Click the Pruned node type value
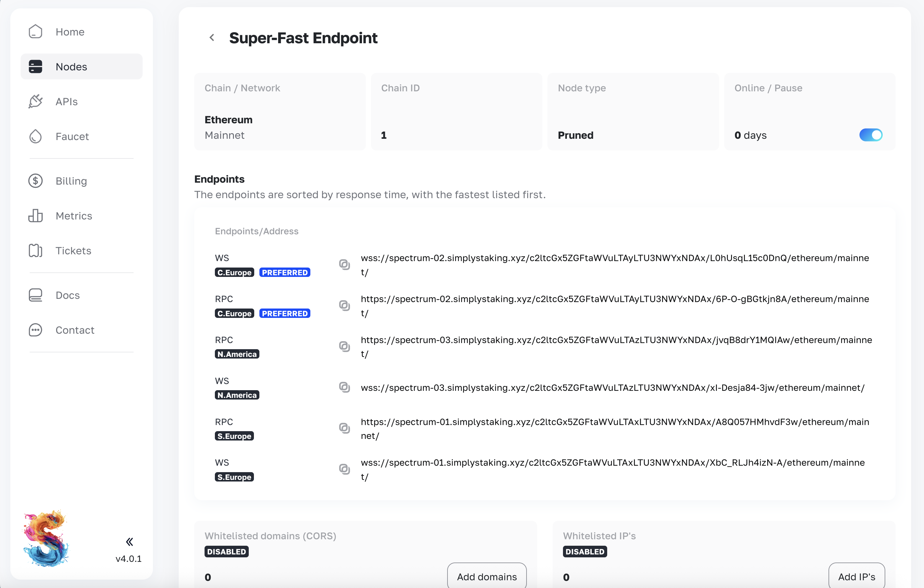This screenshot has width=924, height=588. pyautogui.click(x=575, y=135)
